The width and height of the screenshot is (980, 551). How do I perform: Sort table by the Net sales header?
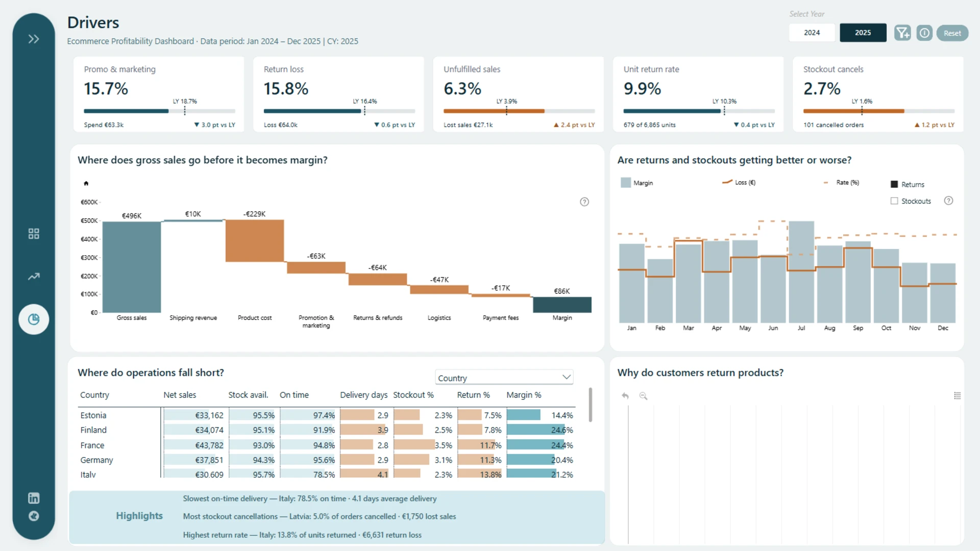pyautogui.click(x=180, y=395)
